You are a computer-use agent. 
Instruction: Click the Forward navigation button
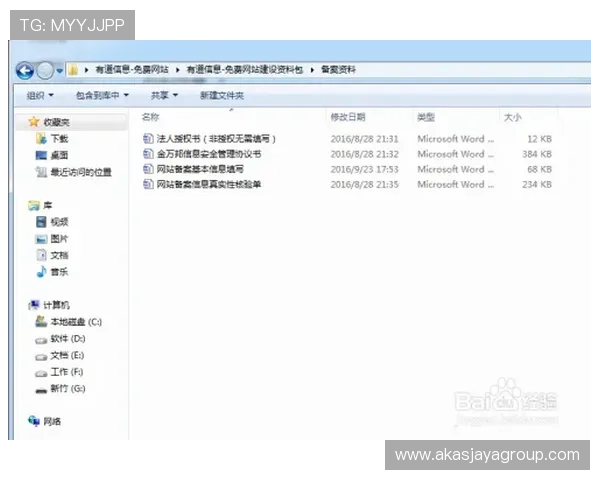(x=45, y=71)
